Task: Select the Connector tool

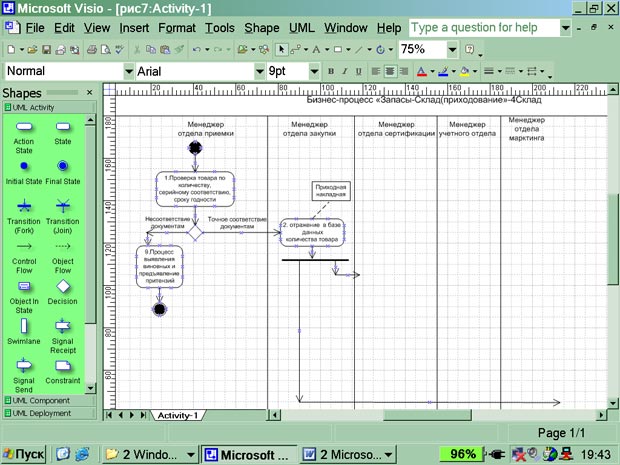Action: coord(295,50)
